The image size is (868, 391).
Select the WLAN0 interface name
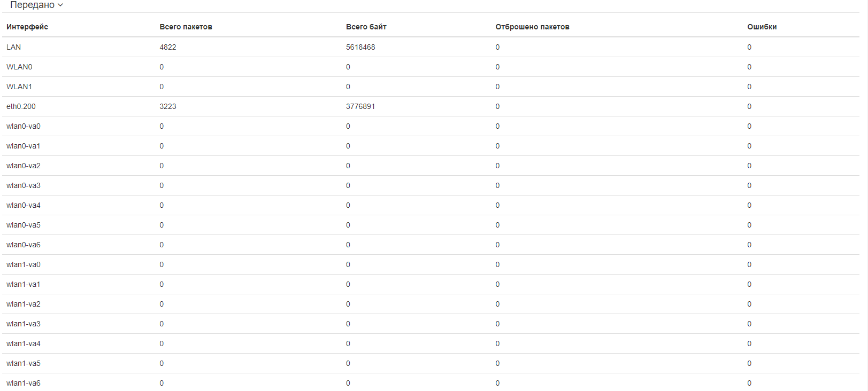[x=19, y=67]
